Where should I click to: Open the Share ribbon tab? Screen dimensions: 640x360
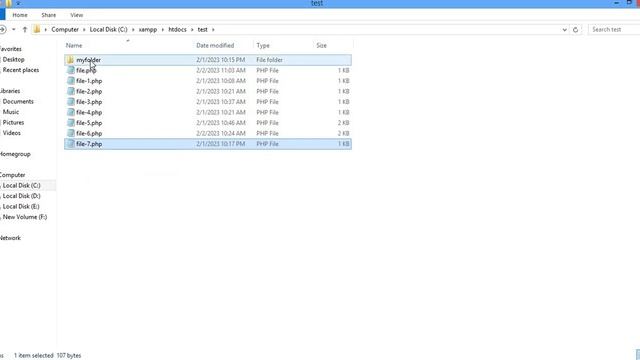(49, 15)
